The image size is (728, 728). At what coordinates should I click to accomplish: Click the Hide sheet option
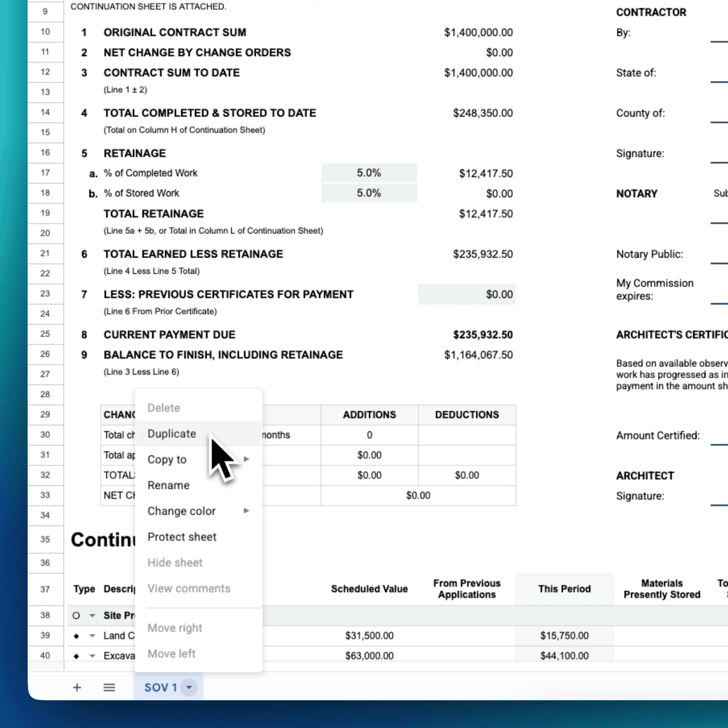(x=175, y=562)
